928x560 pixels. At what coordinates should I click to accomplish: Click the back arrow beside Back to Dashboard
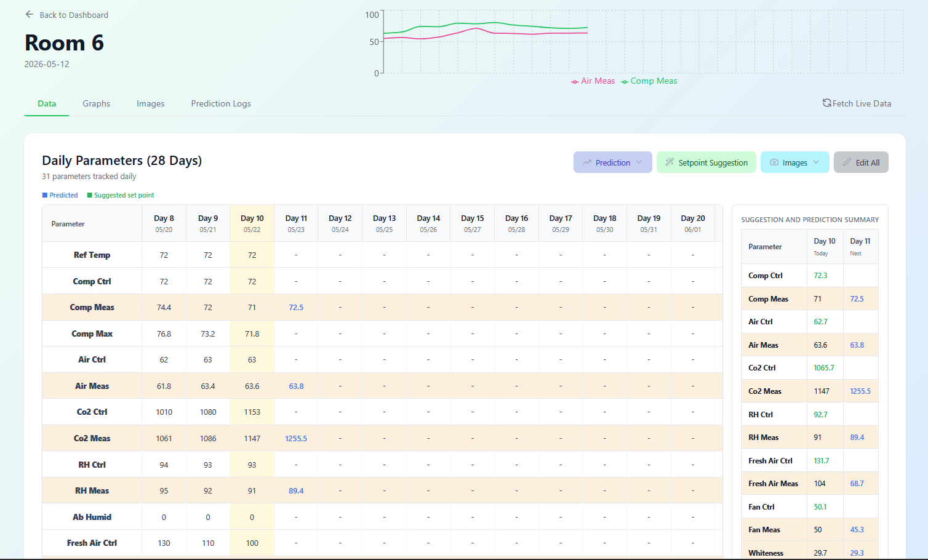click(30, 14)
